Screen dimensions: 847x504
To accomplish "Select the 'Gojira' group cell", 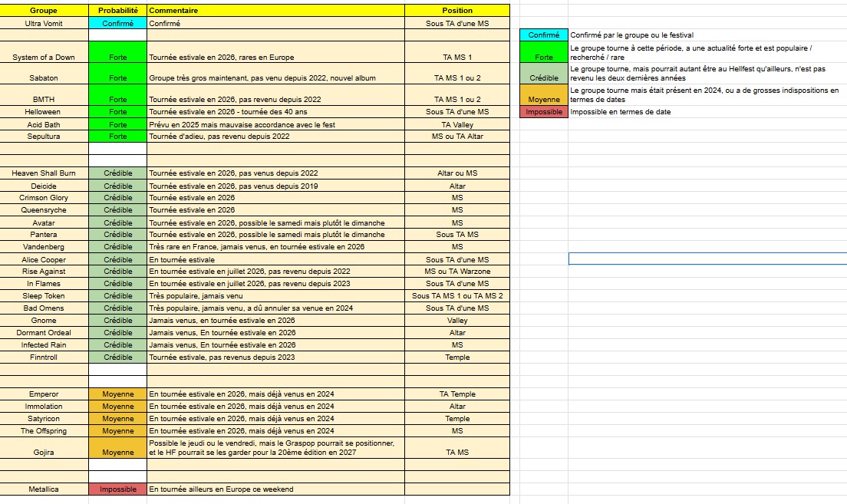I will (44, 448).
